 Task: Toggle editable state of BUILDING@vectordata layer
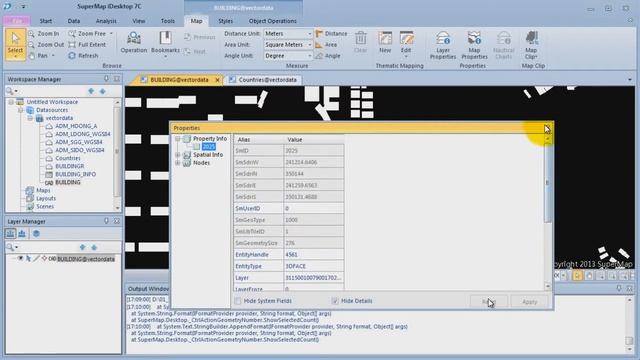[x=36, y=258]
